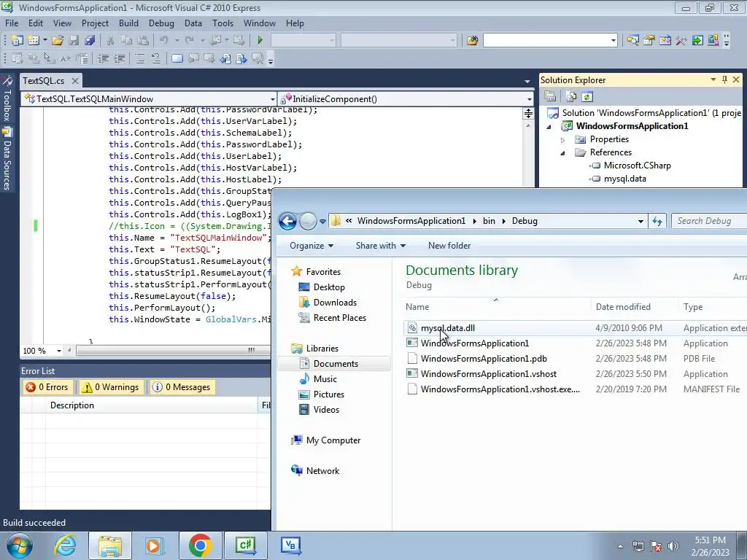Open the Tools menu
The height and width of the screenshot is (560, 747).
(222, 23)
